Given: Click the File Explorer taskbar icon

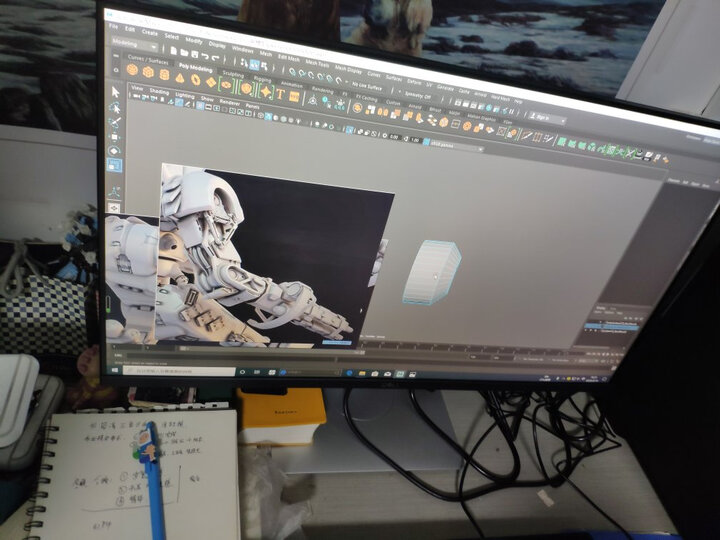Looking at the screenshot, I should (x=362, y=373).
